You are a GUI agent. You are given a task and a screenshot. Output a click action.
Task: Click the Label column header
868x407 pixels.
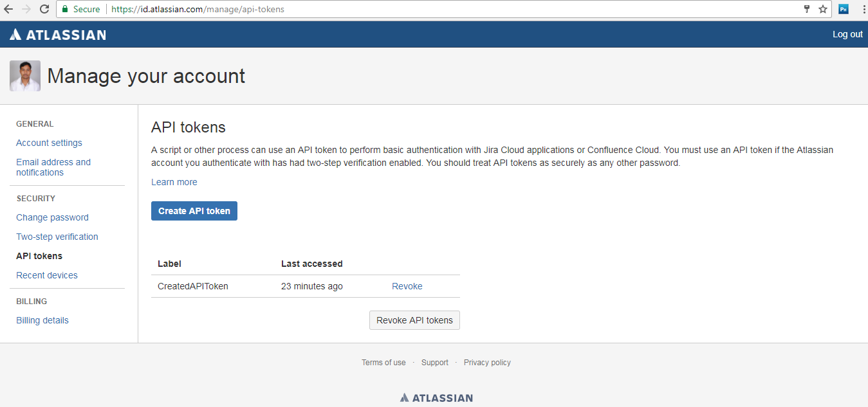tap(169, 264)
